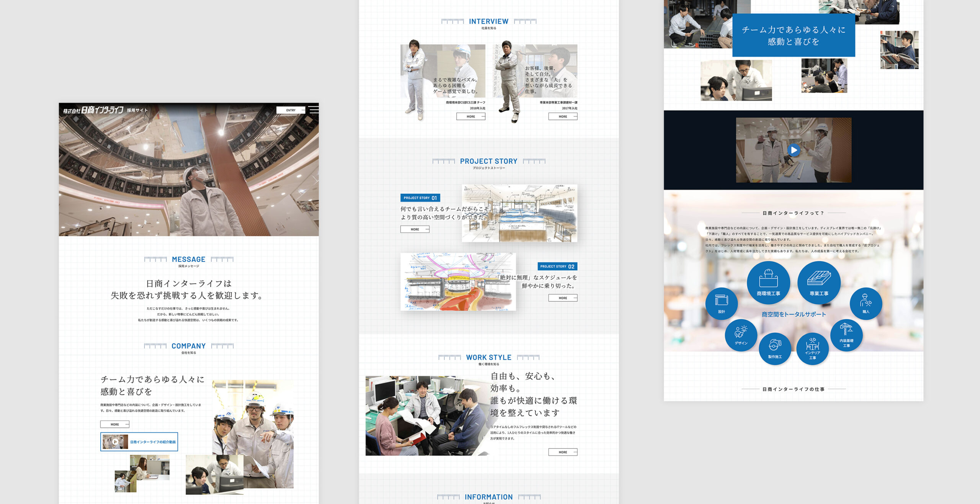Viewport: 980px width, 504px height.
Task: Click the PROJECT STORY 01 label
Action: [x=420, y=198]
